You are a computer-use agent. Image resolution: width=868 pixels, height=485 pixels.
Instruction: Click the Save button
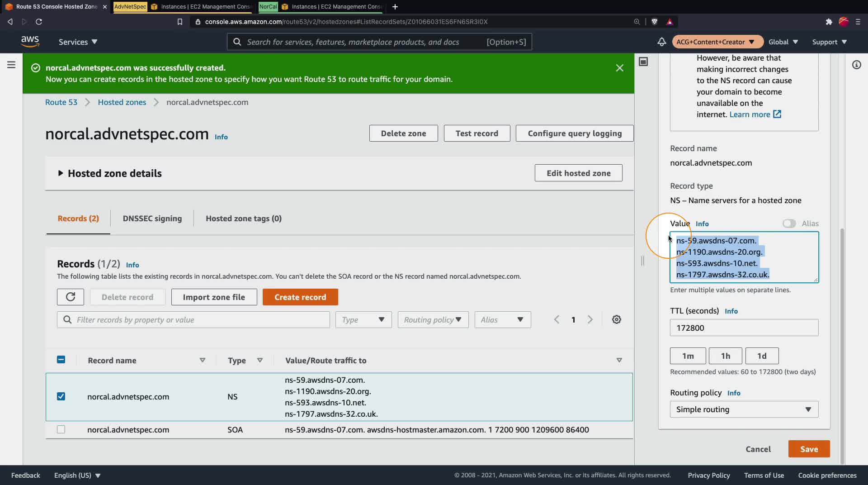[x=809, y=449]
